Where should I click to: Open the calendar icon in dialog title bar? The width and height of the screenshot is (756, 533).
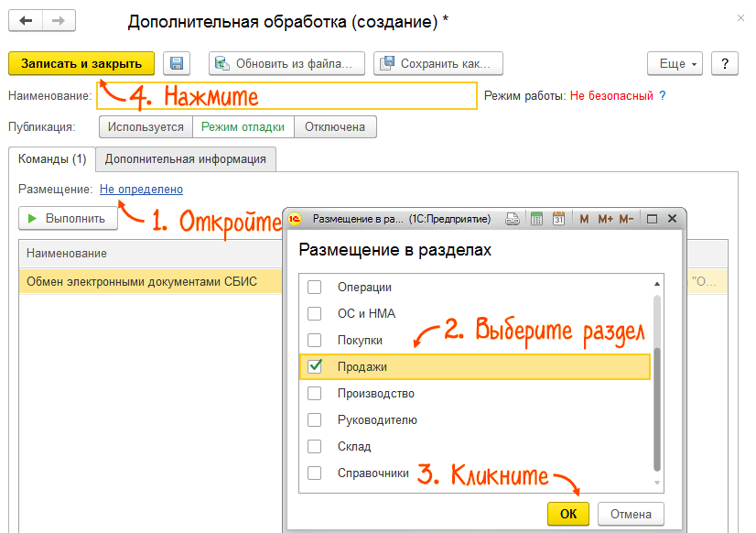click(558, 219)
